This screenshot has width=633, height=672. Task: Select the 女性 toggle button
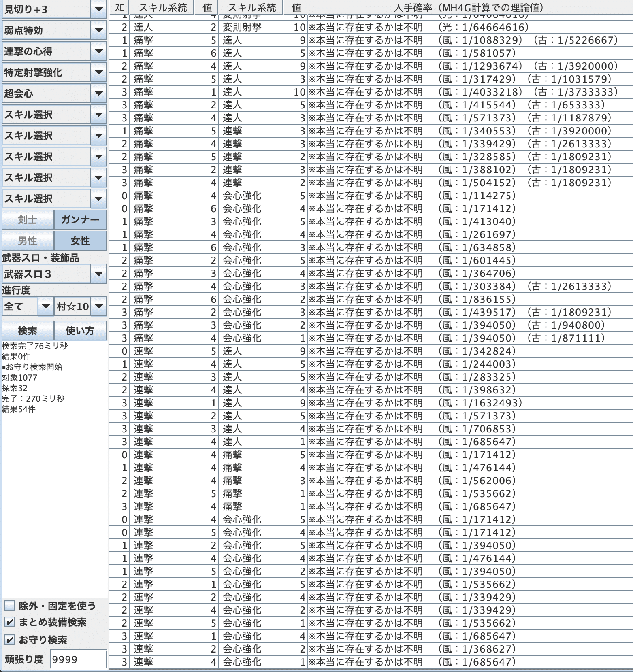[x=80, y=241]
